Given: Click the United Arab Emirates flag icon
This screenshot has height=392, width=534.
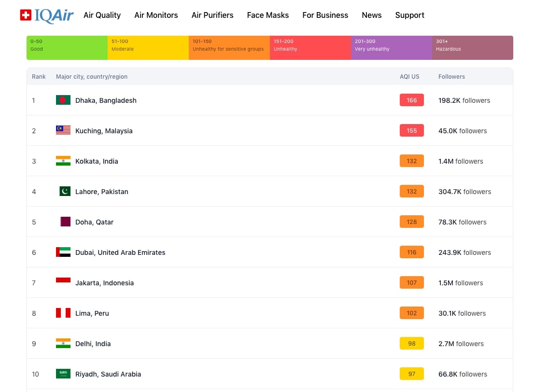Looking at the screenshot, I should (x=63, y=252).
